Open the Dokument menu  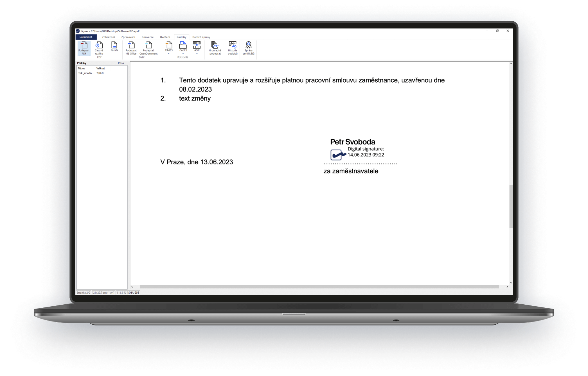pos(86,37)
